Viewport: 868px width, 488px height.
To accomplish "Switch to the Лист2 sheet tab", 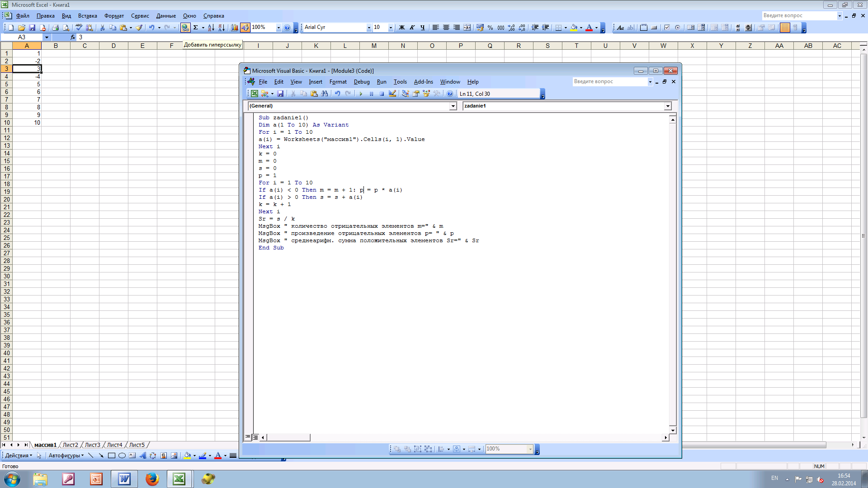I will click(x=70, y=445).
